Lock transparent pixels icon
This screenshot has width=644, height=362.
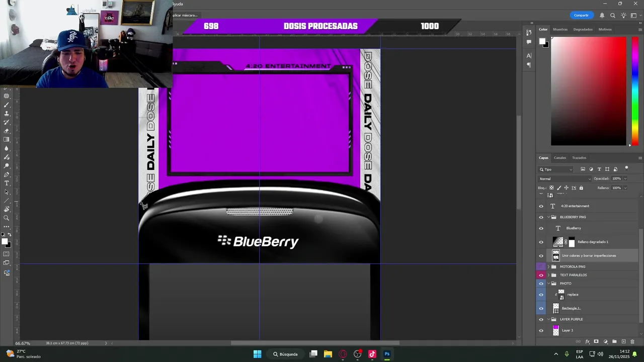551,188
